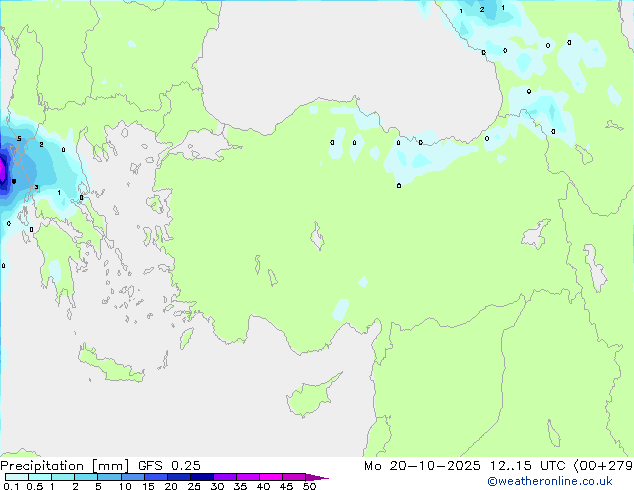Click the '0.5' legend scale label

35,486
